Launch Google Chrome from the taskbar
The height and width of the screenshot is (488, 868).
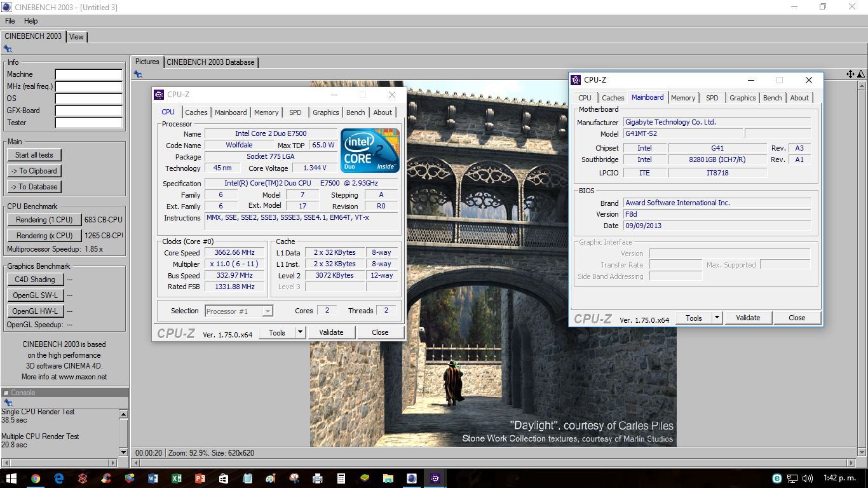click(36, 478)
